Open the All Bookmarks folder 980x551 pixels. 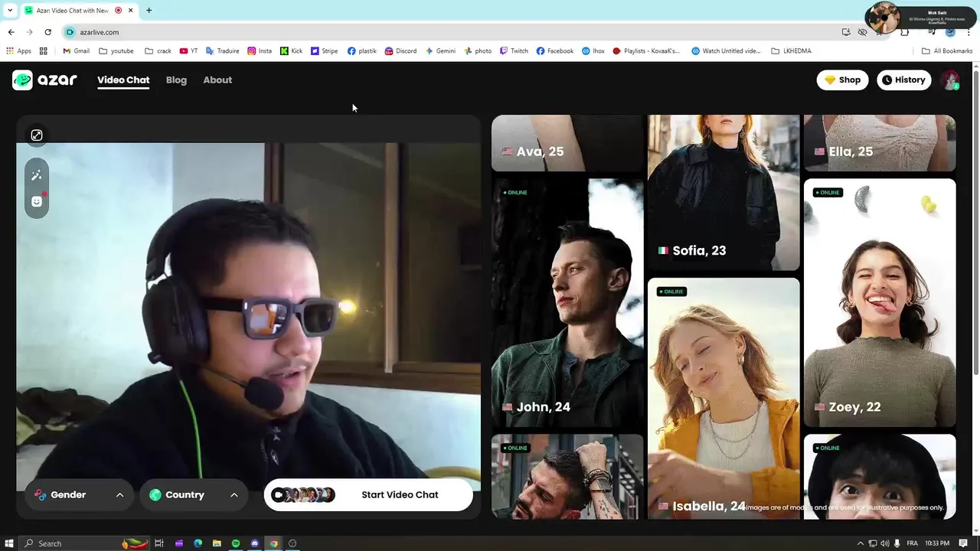point(947,51)
